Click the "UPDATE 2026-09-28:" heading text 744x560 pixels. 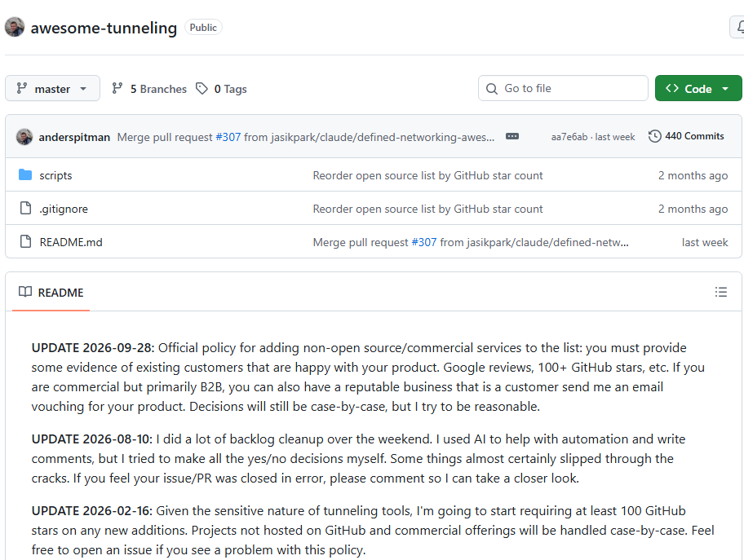[x=93, y=347]
